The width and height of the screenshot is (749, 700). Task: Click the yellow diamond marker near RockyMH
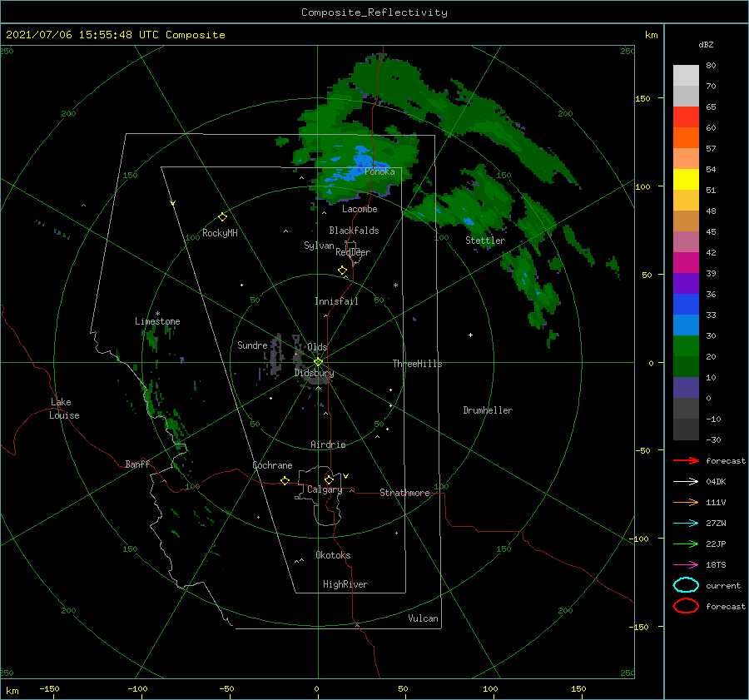(x=222, y=217)
